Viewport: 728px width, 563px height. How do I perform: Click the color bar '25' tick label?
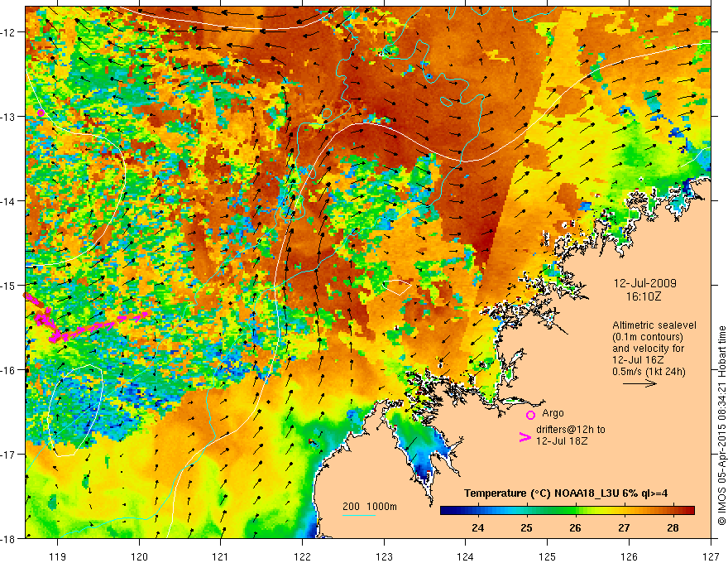526,527
